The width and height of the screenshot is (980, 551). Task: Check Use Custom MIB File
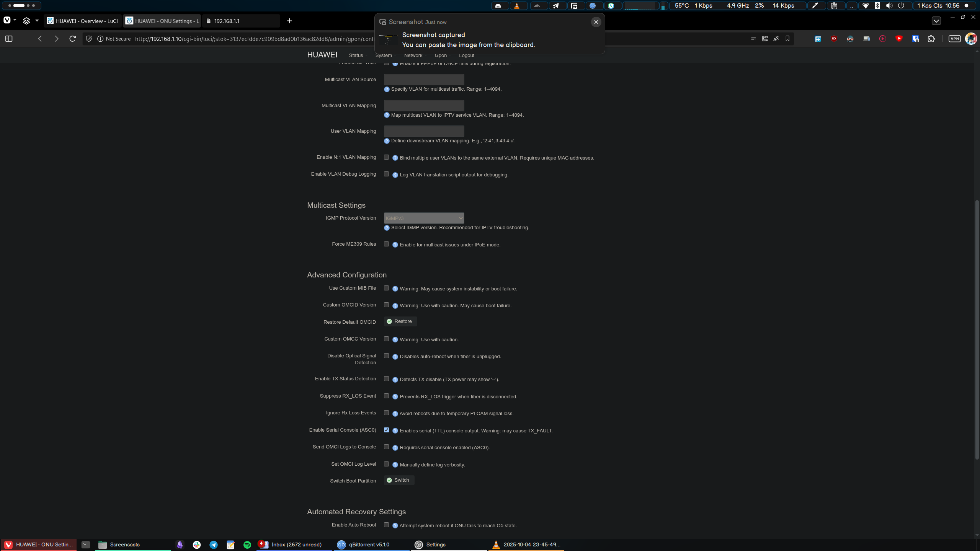tap(386, 288)
